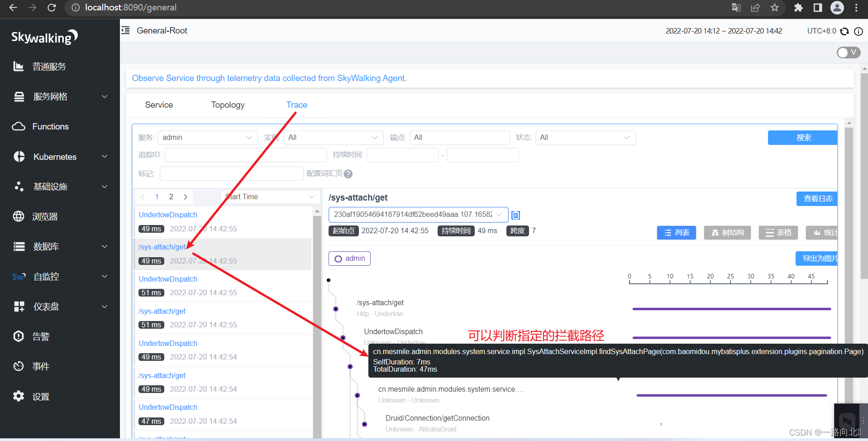Select the 表格 view button
The width and height of the screenshot is (868, 441).
[778, 233]
